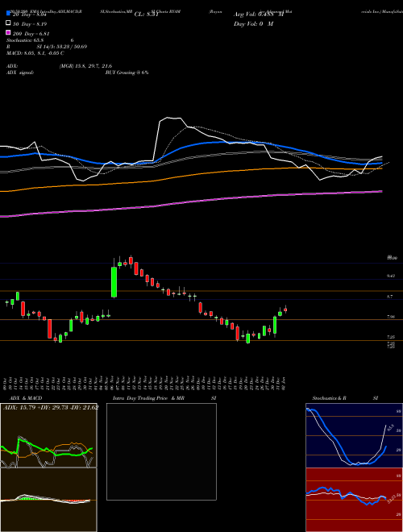Screen dimensions: 403x532
Task: Open the navy blue Stochastics chart panel
Action: (354, 435)
